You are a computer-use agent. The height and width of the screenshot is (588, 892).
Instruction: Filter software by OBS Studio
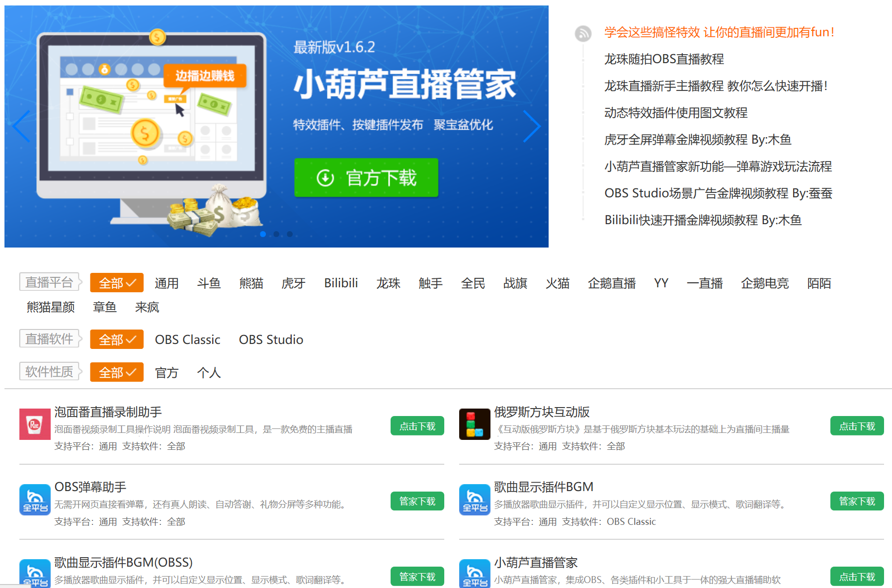(271, 339)
